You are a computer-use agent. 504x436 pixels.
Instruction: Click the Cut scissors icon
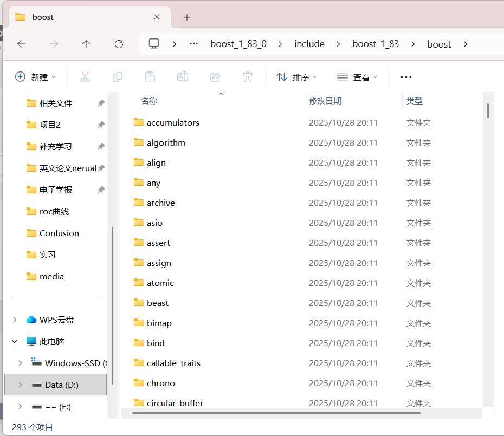85,77
